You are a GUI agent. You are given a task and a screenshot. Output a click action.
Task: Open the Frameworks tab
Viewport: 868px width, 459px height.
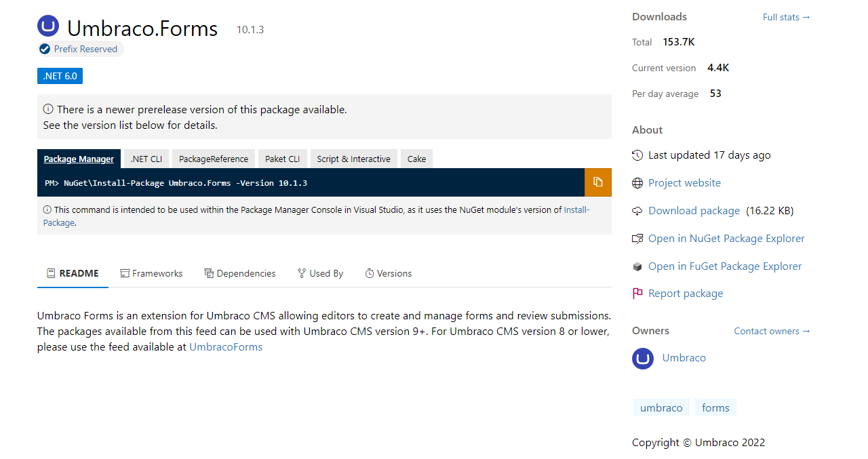click(151, 273)
